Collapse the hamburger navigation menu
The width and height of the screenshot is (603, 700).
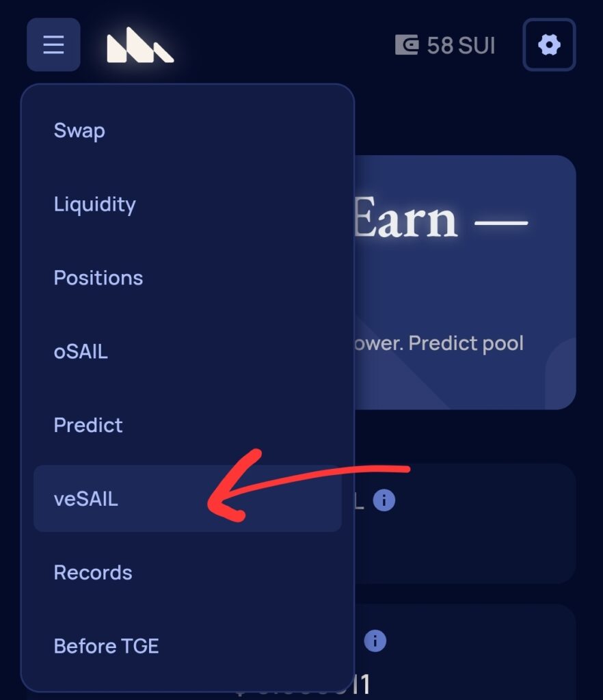(53, 45)
